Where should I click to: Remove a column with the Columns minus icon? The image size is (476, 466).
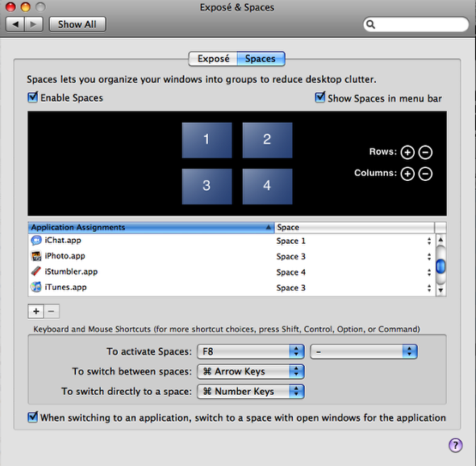(425, 174)
